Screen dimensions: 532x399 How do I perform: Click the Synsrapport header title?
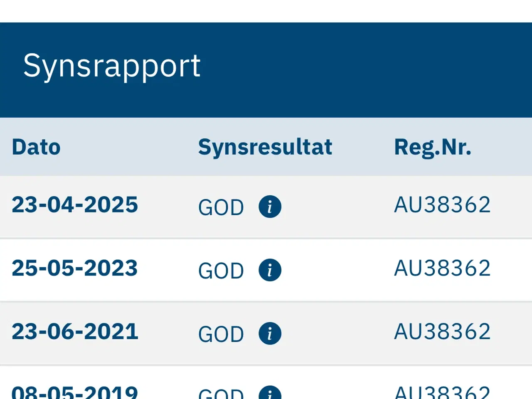112,66
